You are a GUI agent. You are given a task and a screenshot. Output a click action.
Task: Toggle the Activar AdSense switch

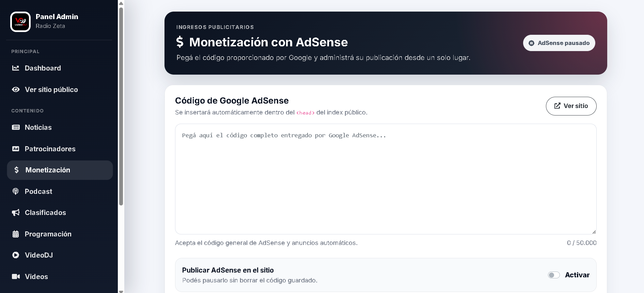554,275
